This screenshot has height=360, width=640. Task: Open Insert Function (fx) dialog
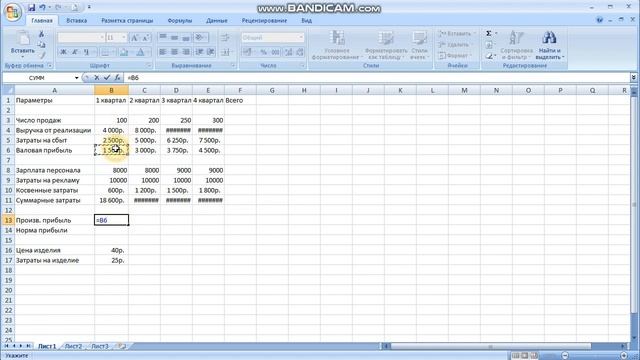coord(117,78)
